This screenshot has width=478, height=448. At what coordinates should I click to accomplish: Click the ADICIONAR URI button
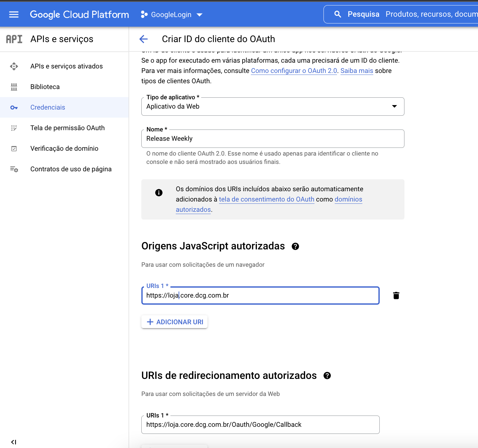point(174,322)
